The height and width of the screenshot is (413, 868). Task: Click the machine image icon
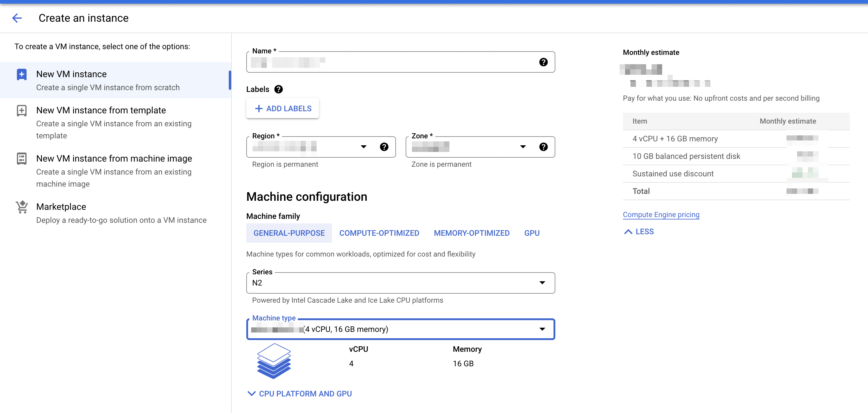[x=21, y=159]
